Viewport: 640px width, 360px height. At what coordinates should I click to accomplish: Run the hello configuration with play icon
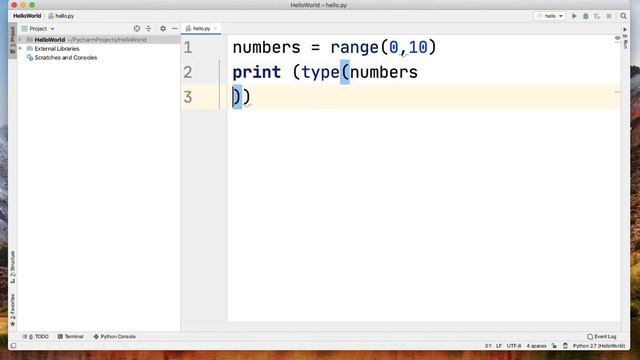pos(574,16)
